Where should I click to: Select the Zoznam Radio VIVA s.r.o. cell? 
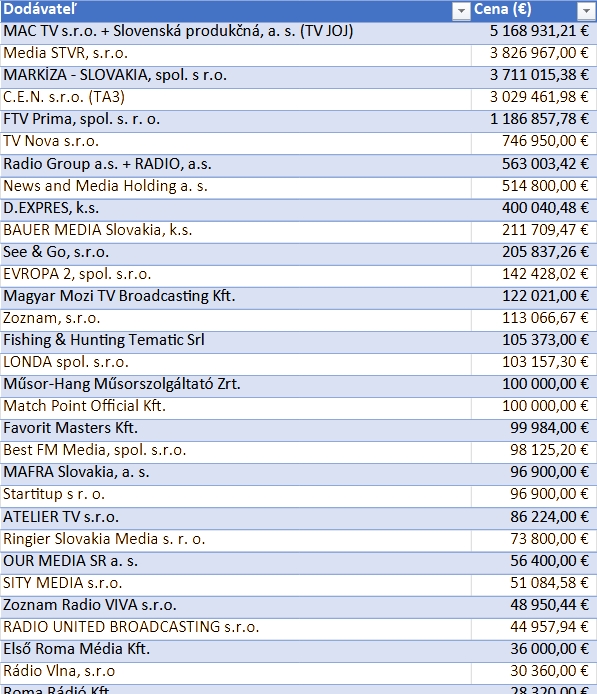click(x=236, y=607)
